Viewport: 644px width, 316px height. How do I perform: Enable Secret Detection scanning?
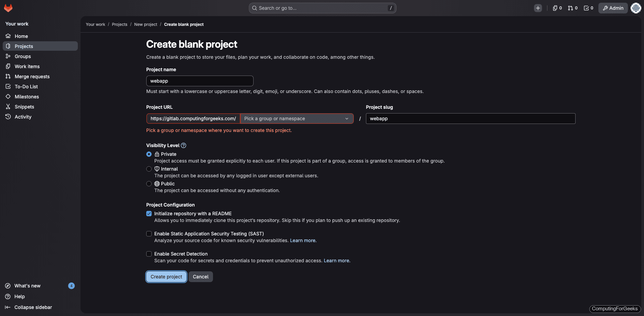coord(149,254)
